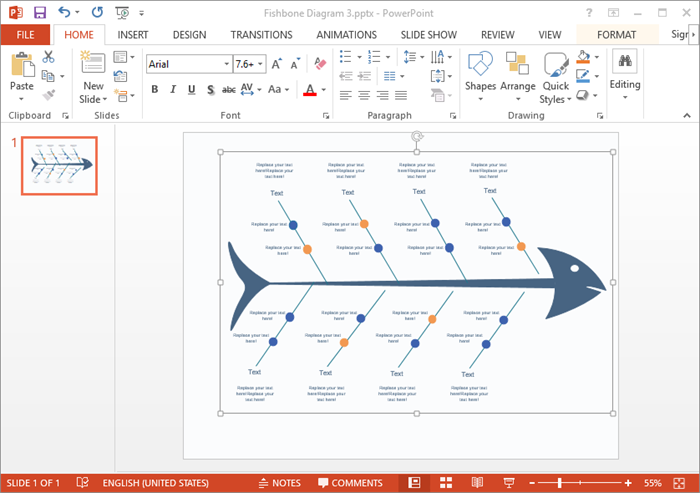This screenshot has width=700, height=493.
Task: Select the slide 1 thumbnail
Action: 60,166
